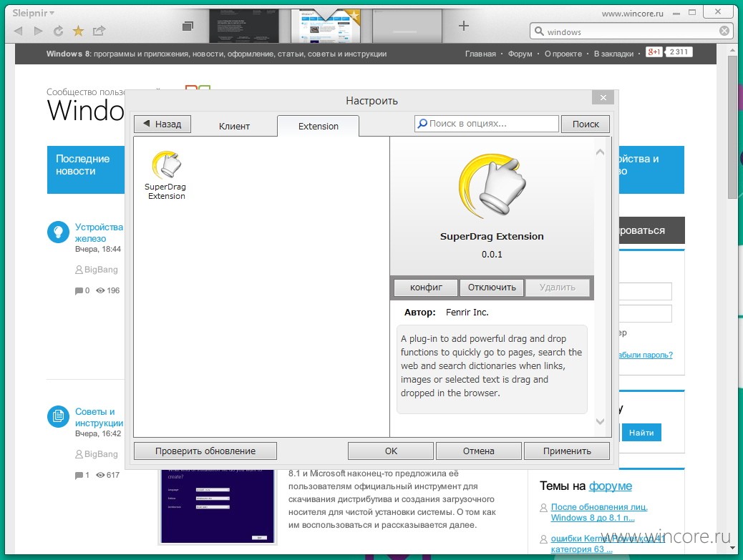Click the Отмена button
Viewport: 743px width, 560px height.
click(x=479, y=451)
